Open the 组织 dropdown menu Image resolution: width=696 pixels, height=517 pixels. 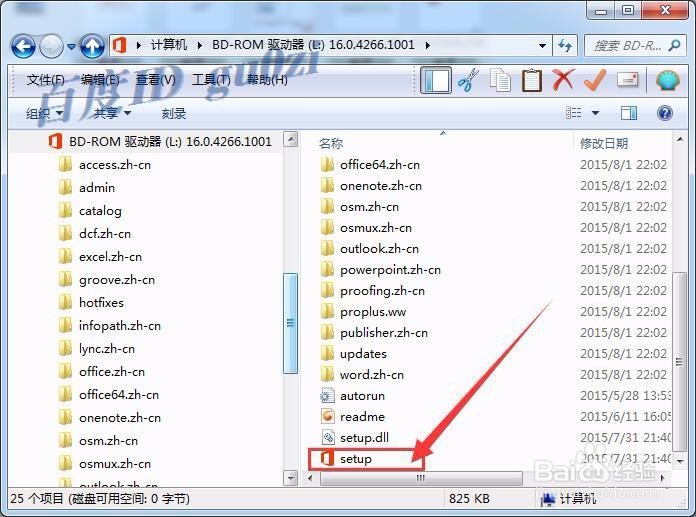tap(44, 114)
